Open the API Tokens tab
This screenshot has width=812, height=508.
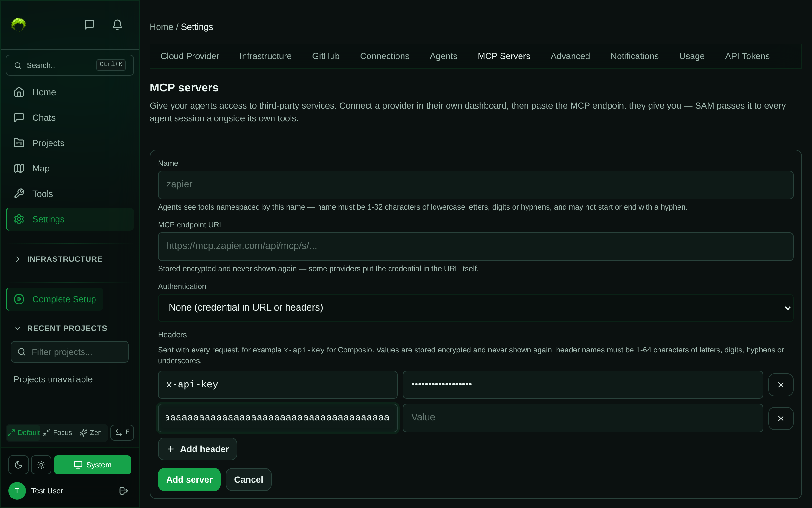coord(747,56)
